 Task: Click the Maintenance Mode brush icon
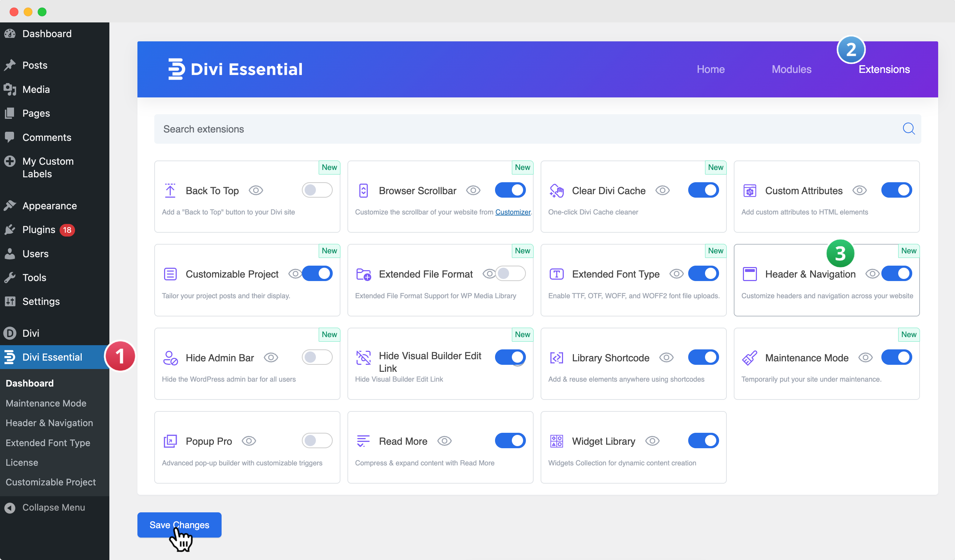[749, 358]
